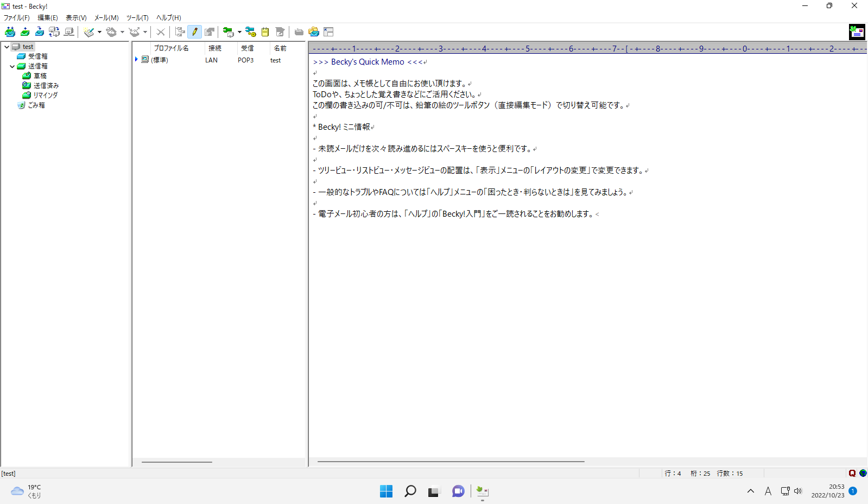The height and width of the screenshot is (504, 868).
Task: Open the ファイル(F) menu
Action: (x=17, y=18)
